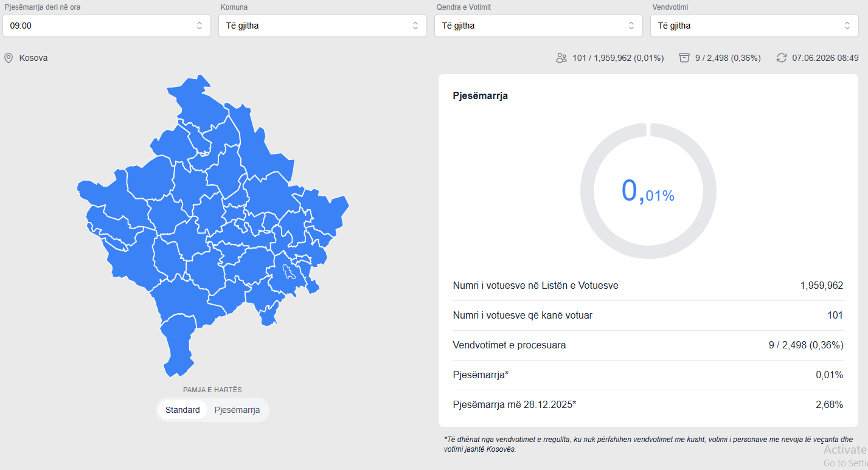
Task: Click the value 101 in the table
Action: point(835,315)
